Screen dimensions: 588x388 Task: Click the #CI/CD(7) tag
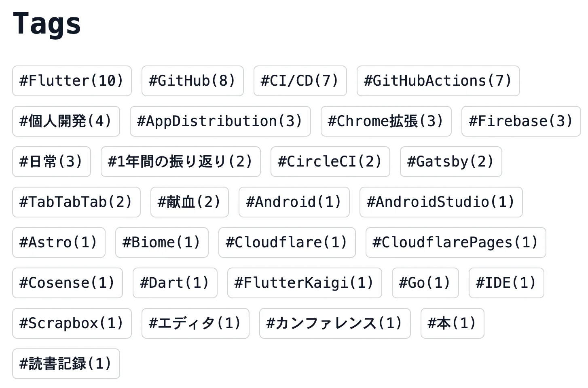point(300,81)
